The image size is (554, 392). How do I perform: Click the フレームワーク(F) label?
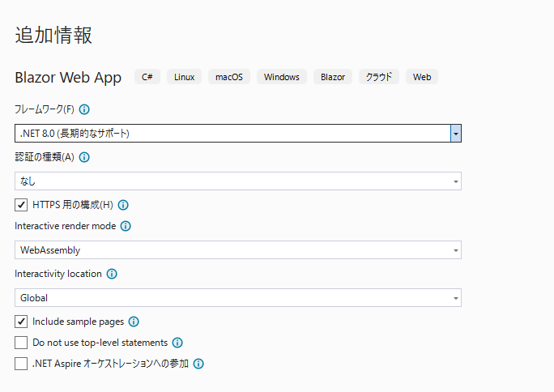(45, 109)
